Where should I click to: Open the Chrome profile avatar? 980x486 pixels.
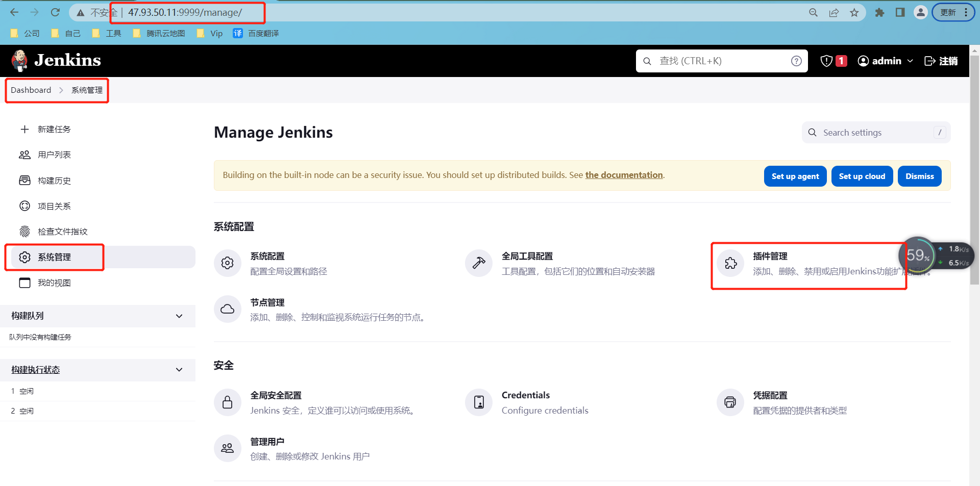pyautogui.click(x=920, y=12)
